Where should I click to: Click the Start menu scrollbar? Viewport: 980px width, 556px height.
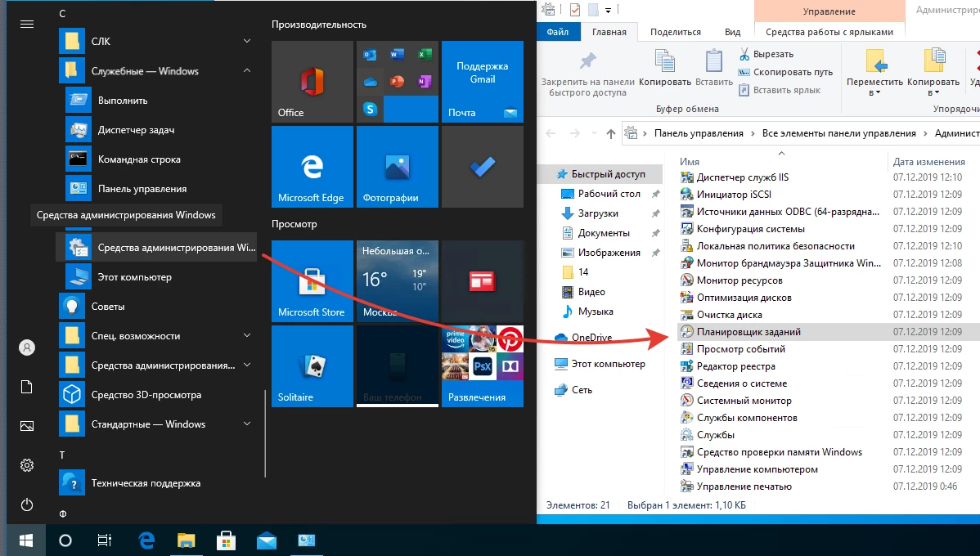pyautogui.click(x=265, y=433)
